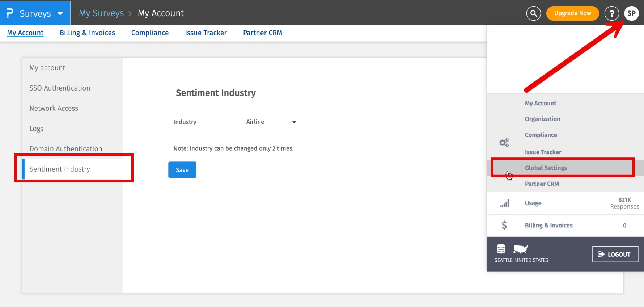The image size is (644, 307).
Task: Select Organization in profile menu
Action: click(542, 119)
